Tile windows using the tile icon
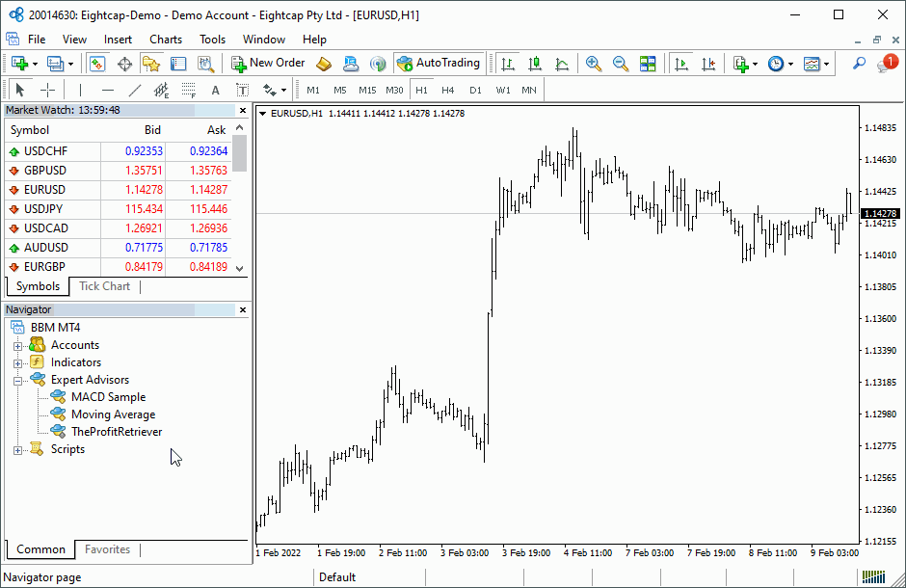906x588 pixels. (648, 64)
